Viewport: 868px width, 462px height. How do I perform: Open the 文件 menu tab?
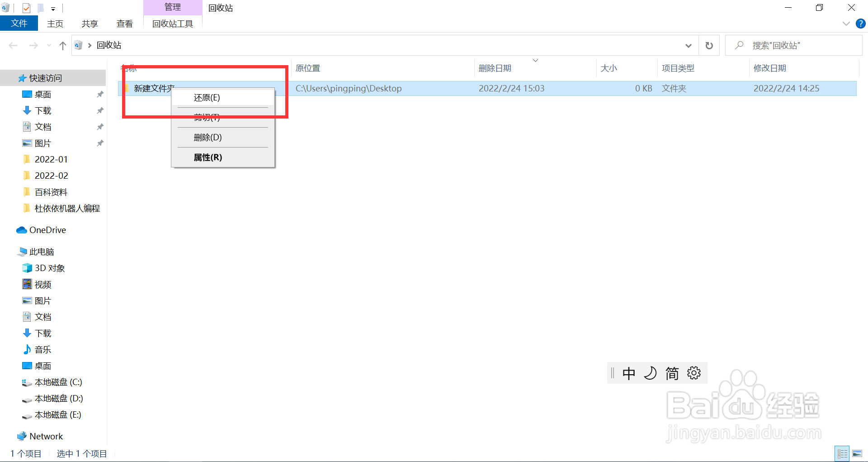19,24
